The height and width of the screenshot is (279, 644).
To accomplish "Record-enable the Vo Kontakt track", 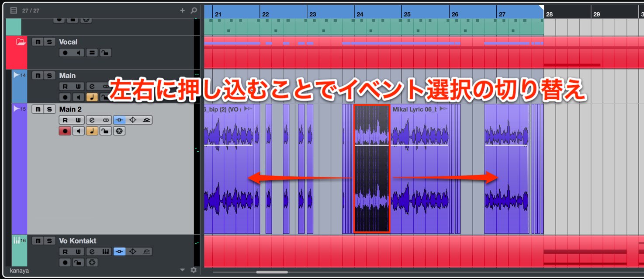I will (x=65, y=262).
